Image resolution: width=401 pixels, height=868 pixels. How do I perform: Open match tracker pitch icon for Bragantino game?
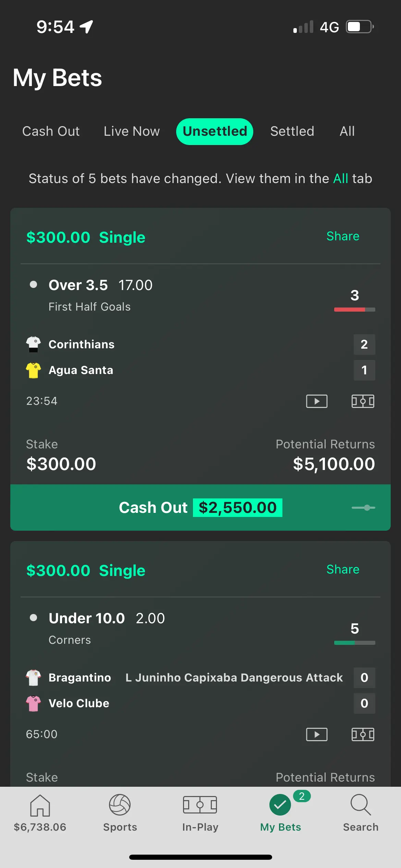coord(363,734)
